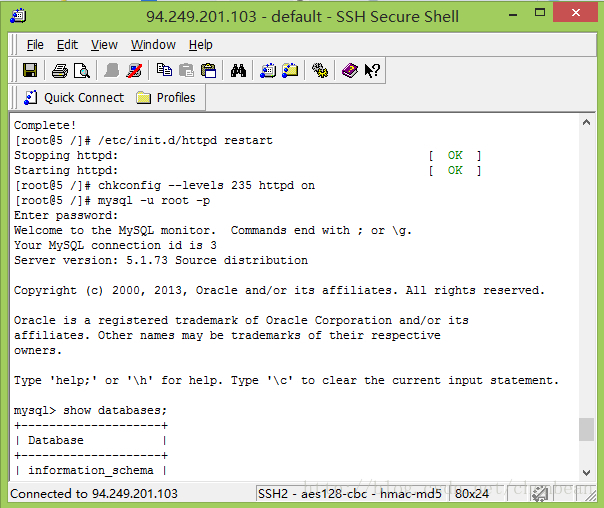The image size is (604, 508).
Task: Click the 'Enter password:' line
Action: tap(66, 216)
